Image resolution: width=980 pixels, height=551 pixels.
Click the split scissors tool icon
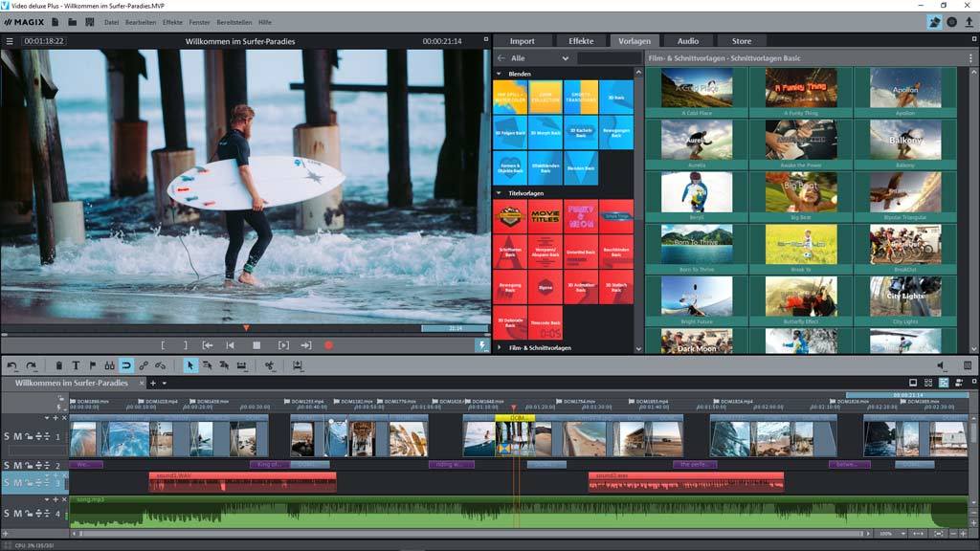[269, 365]
